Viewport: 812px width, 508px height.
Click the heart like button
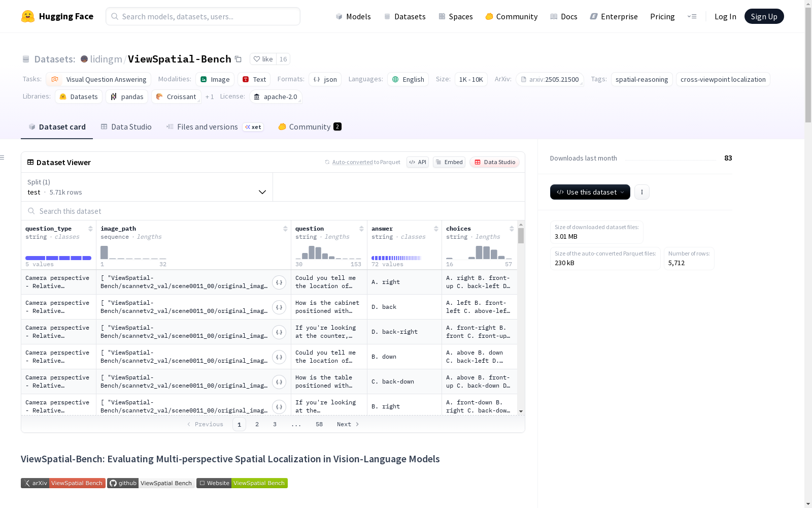tap(263, 59)
